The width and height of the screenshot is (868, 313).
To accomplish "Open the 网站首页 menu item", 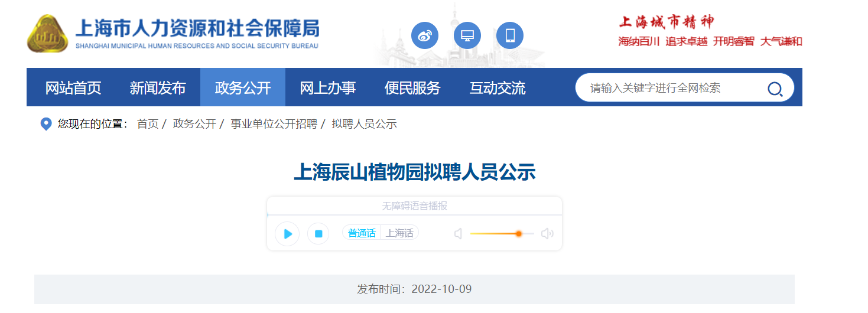I will point(73,88).
